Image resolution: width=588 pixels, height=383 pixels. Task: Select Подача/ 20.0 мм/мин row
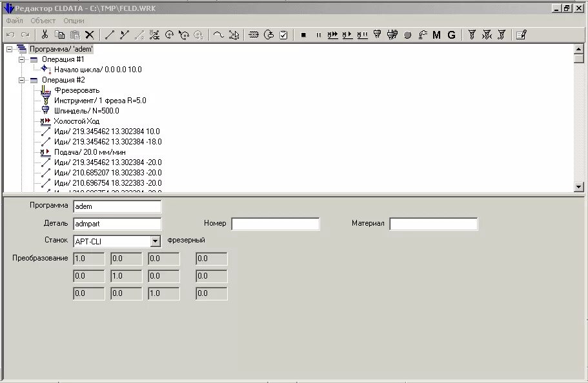[x=90, y=152]
